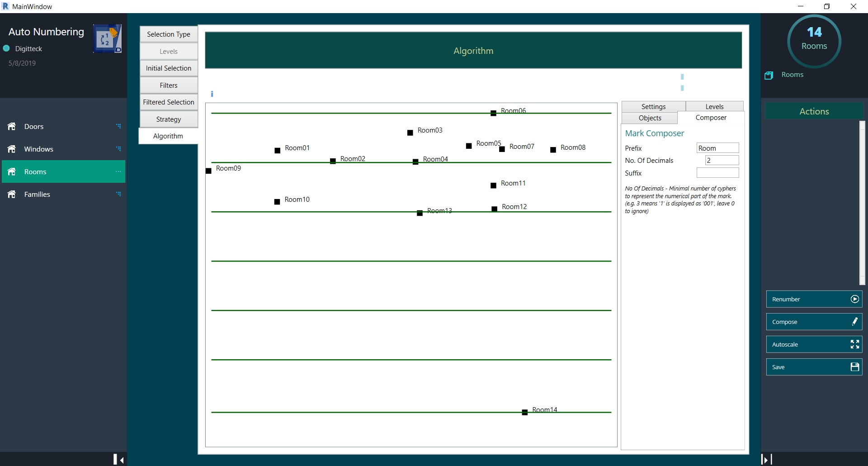Click the Save button
Image resolution: width=868 pixels, height=466 pixels.
click(814, 367)
